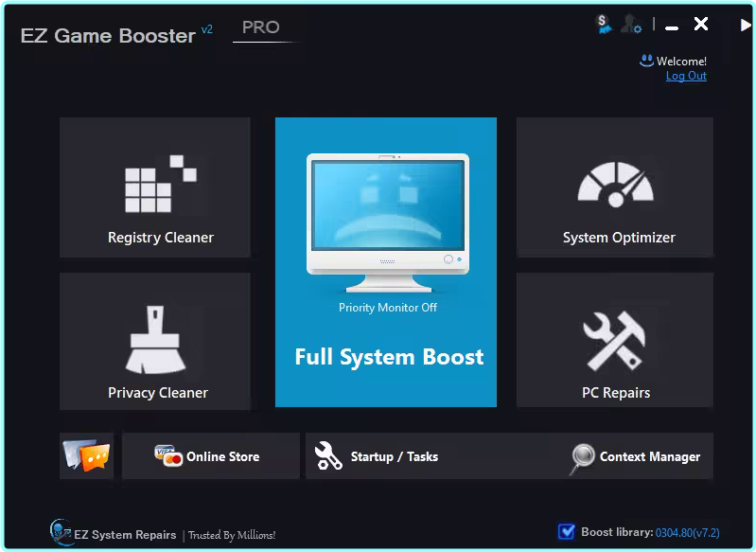The height and width of the screenshot is (552, 756).
Task: Minimize the EZ Game Booster window
Action: click(672, 28)
